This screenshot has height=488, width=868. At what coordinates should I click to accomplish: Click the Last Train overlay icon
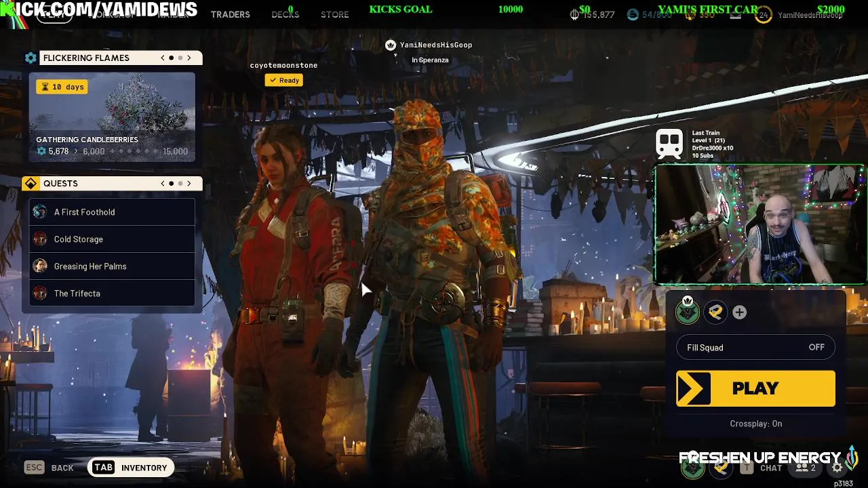pos(669,144)
